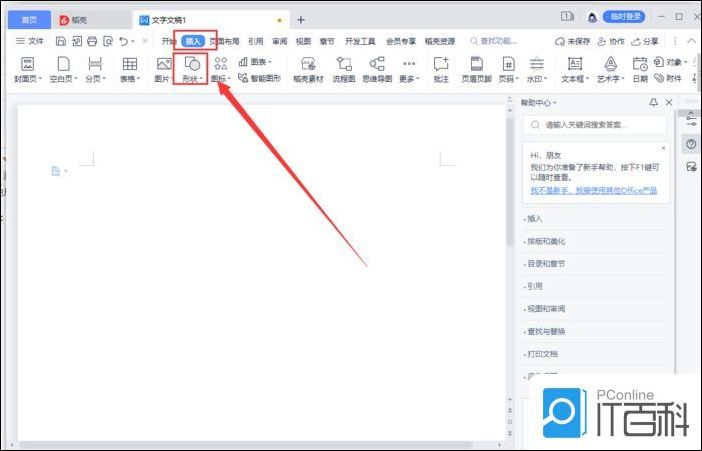Click the help keyword search field
This screenshot has height=451, width=702.
point(595,125)
